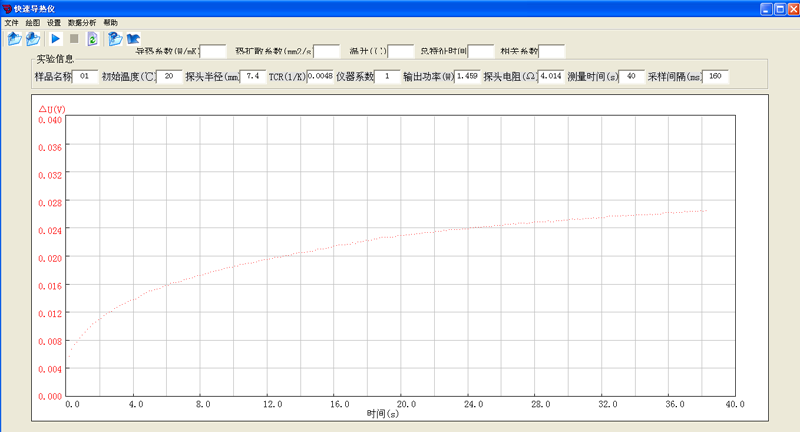Open the 绘图 menu
Image resolution: width=800 pixels, height=432 pixels.
tap(33, 22)
